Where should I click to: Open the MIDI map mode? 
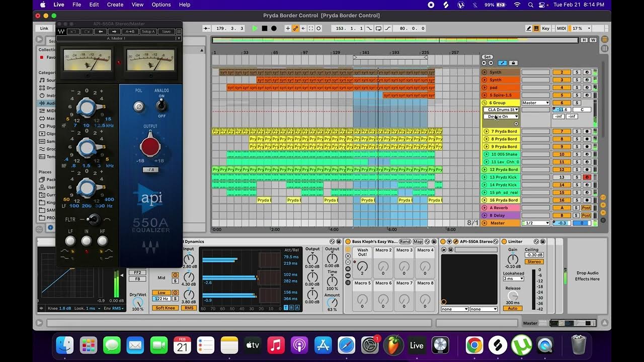(561, 29)
